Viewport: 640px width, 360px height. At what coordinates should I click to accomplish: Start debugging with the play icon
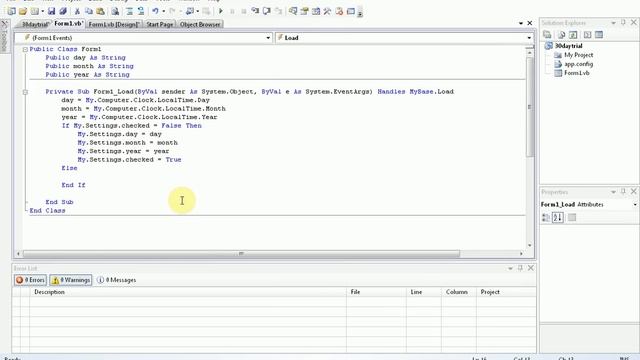click(221, 11)
